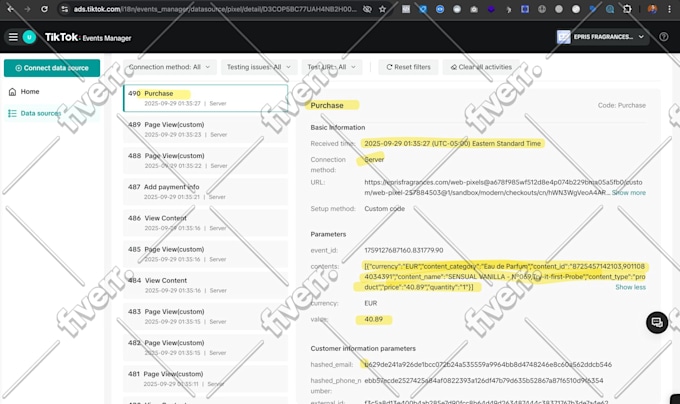Open the hamburger menu in TikTok header
The image size is (680, 404).
tap(13, 37)
